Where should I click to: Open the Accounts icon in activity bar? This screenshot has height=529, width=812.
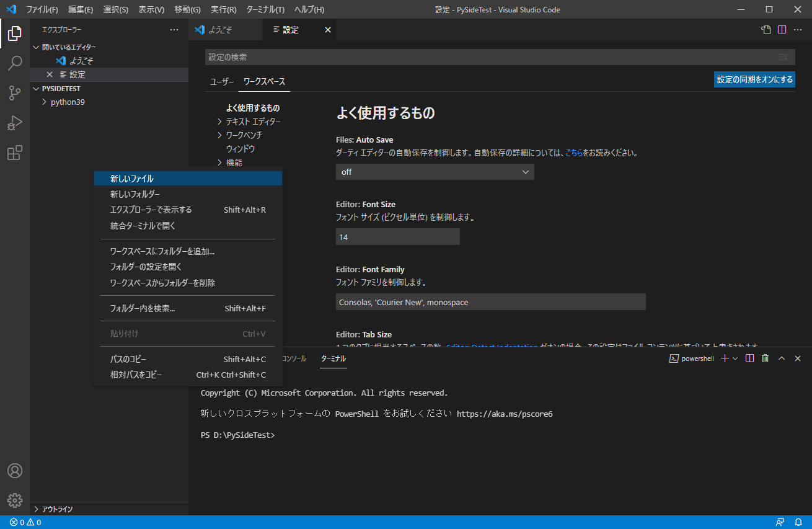tap(15, 471)
